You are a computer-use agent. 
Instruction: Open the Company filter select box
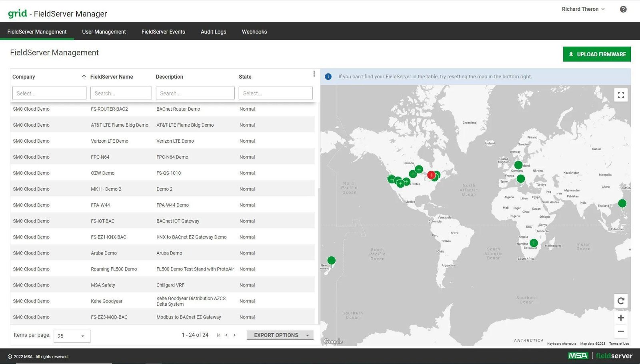(49, 93)
